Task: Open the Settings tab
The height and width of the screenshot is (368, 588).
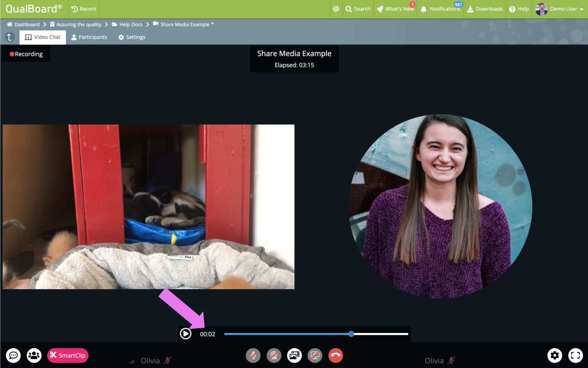Action: [x=132, y=37]
